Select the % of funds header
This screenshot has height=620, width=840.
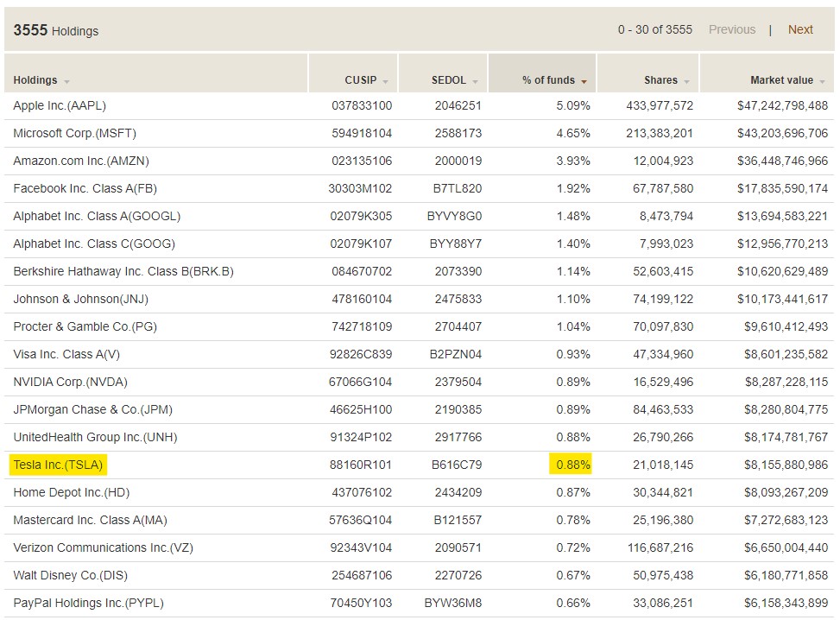pyautogui.click(x=548, y=79)
